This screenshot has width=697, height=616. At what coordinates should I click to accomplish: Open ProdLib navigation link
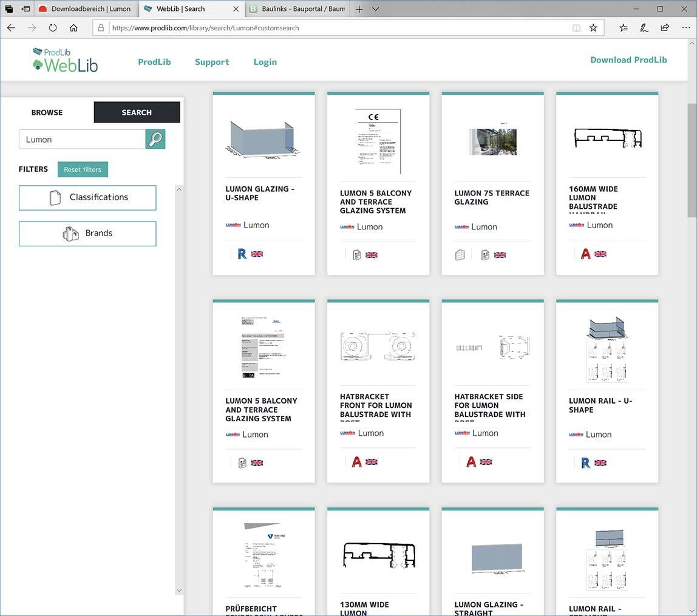click(x=154, y=62)
